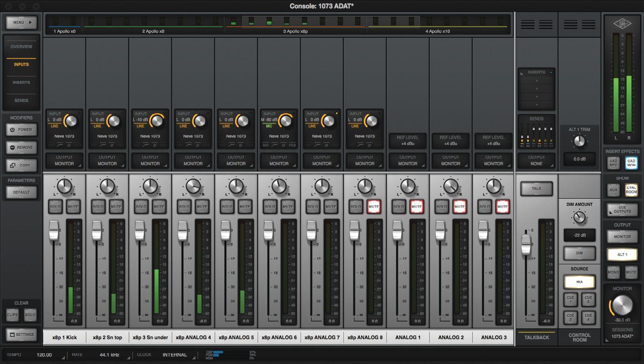The height and width of the screenshot is (364, 644).
Task: Expand the sample RATE 44.1 kHz selector
Action: point(109,355)
